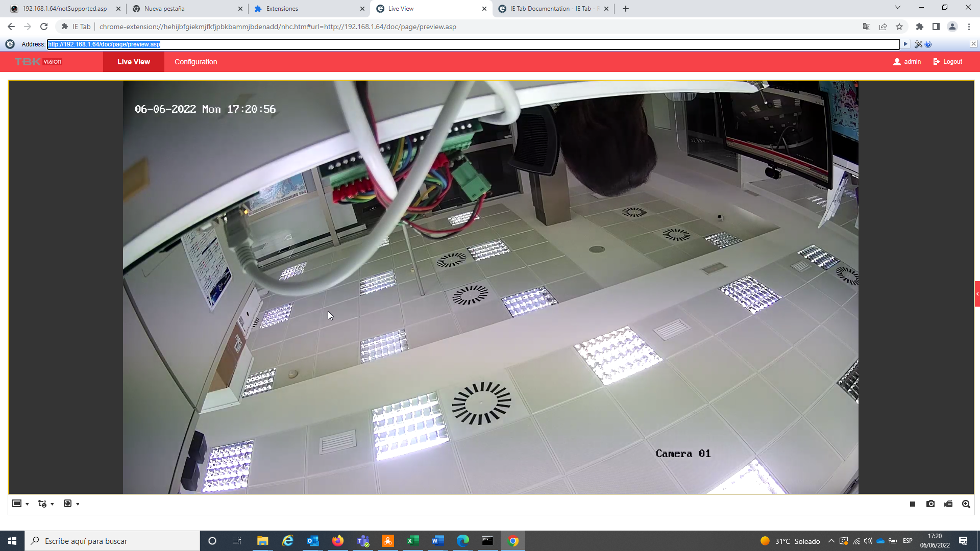Switch to the Configuration tab
The image size is (980, 551).
click(x=195, y=62)
